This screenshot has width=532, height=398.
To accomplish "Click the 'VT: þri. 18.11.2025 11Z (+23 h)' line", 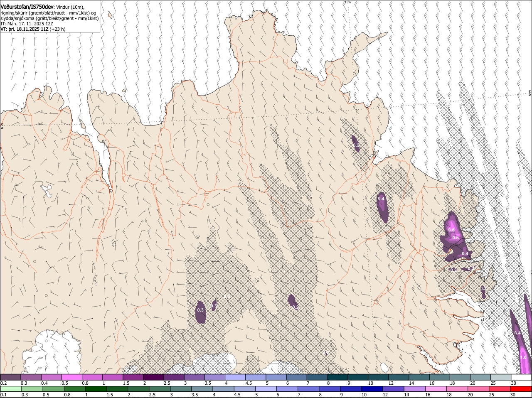I will [x=33, y=29].
